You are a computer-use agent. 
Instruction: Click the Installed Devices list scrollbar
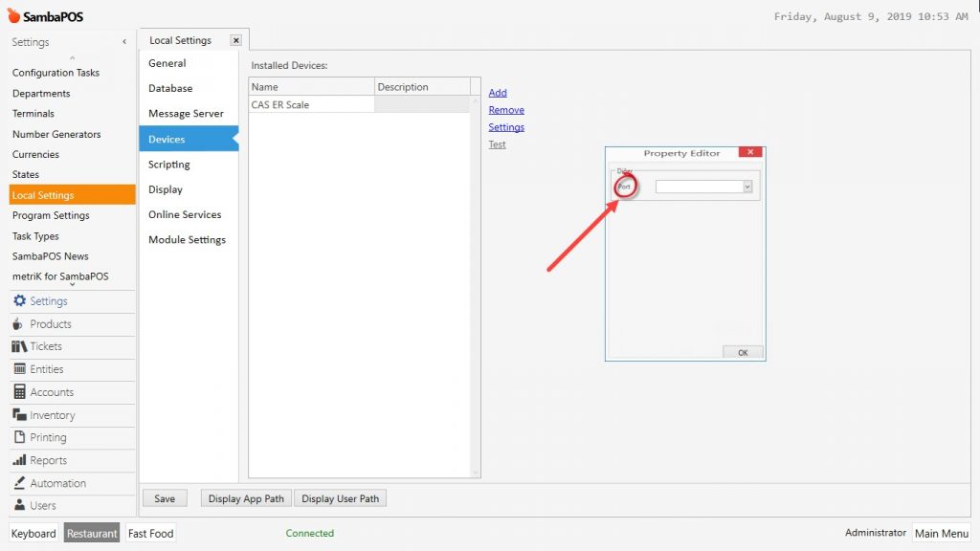pyautogui.click(x=475, y=286)
